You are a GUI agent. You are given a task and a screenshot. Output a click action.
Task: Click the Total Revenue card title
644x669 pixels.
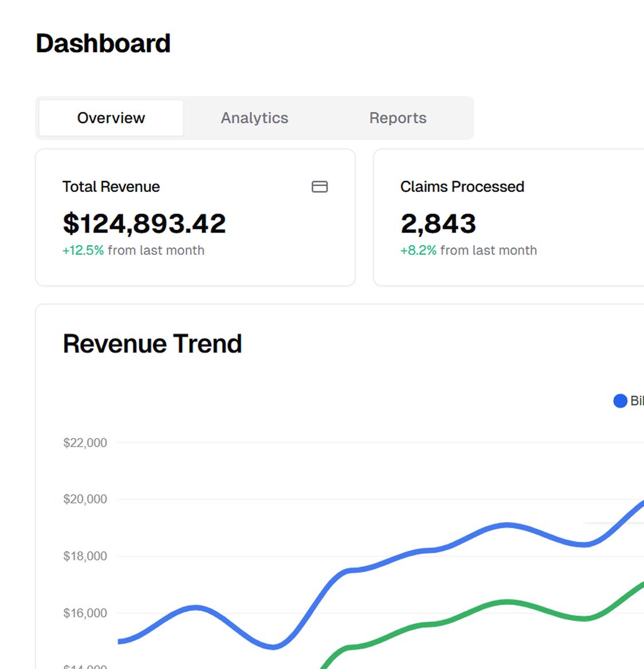[111, 187]
